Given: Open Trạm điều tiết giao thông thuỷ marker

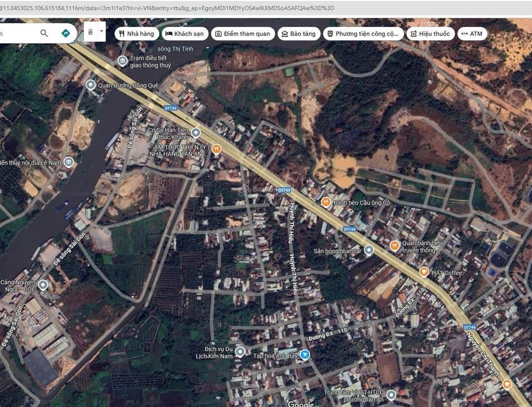Looking at the screenshot, I should tap(122, 61).
